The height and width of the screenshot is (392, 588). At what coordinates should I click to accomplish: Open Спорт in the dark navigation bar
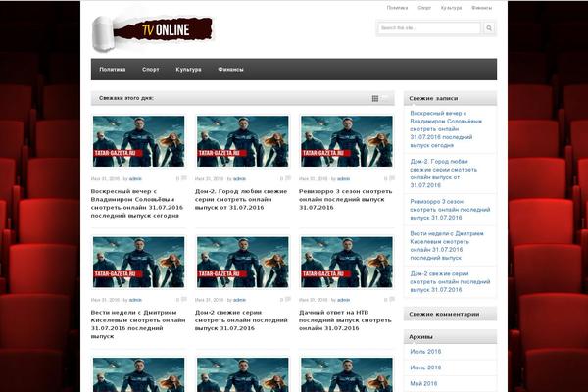click(x=150, y=70)
